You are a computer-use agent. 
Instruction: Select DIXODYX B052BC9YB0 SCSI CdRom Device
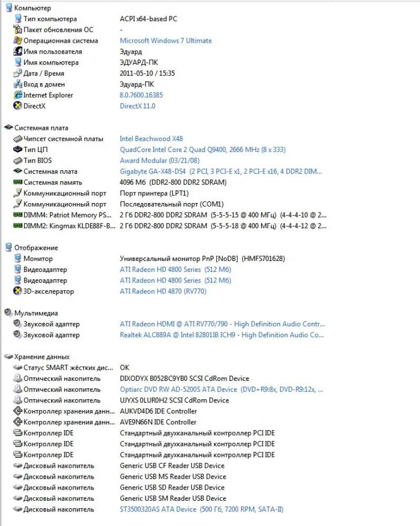point(185,378)
